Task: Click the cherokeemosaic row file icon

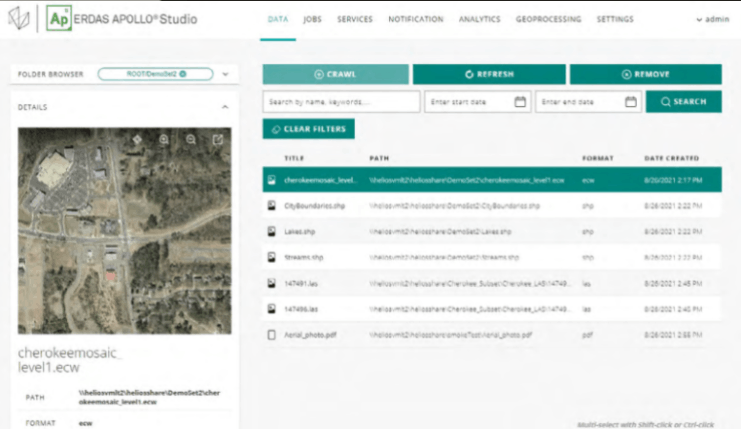Action: pos(271,180)
